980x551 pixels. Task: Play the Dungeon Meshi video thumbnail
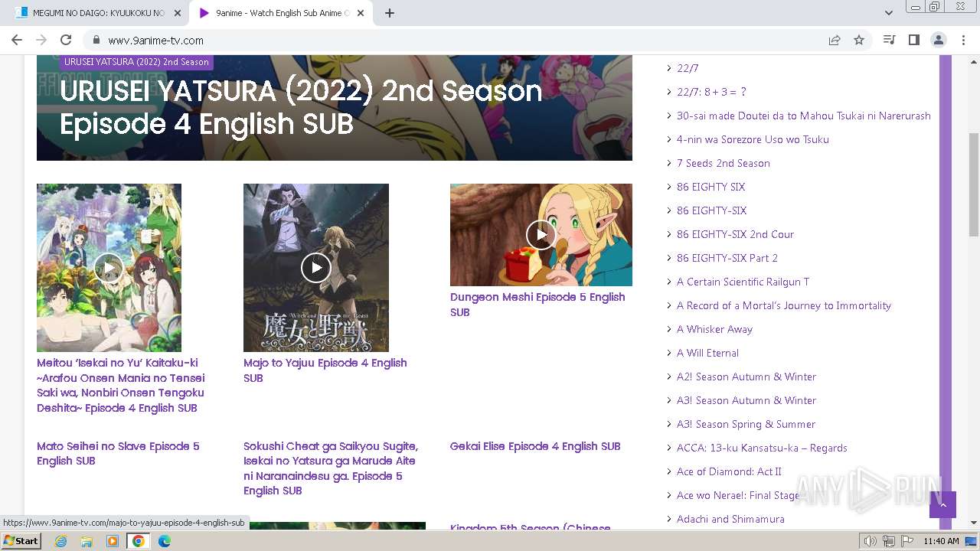541,235
